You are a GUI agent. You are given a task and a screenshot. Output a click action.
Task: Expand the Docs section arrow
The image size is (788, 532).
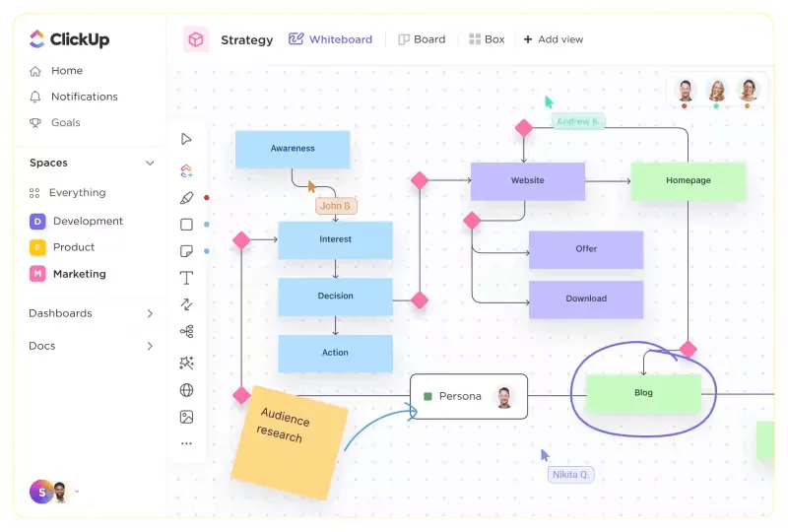[x=150, y=346]
